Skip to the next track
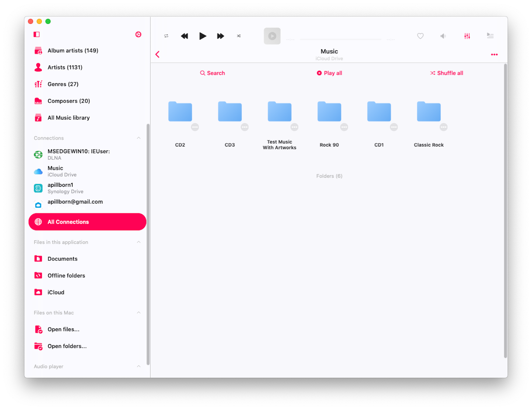 220,36
